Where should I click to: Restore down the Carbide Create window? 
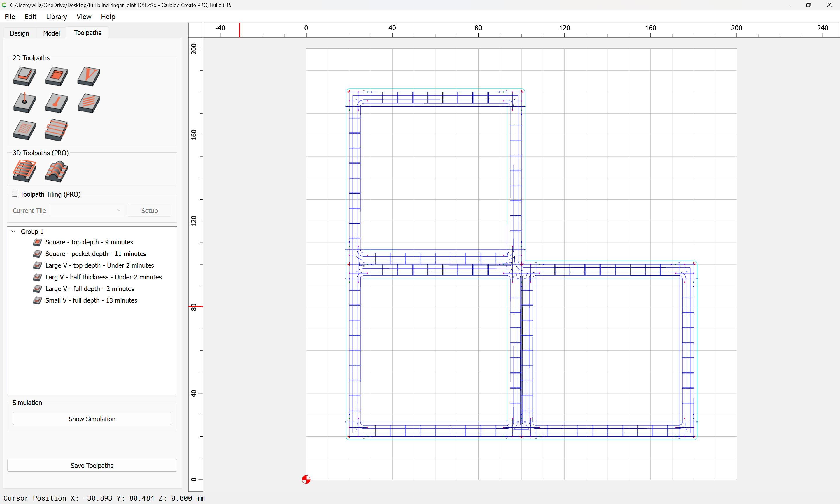click(808, 5)
